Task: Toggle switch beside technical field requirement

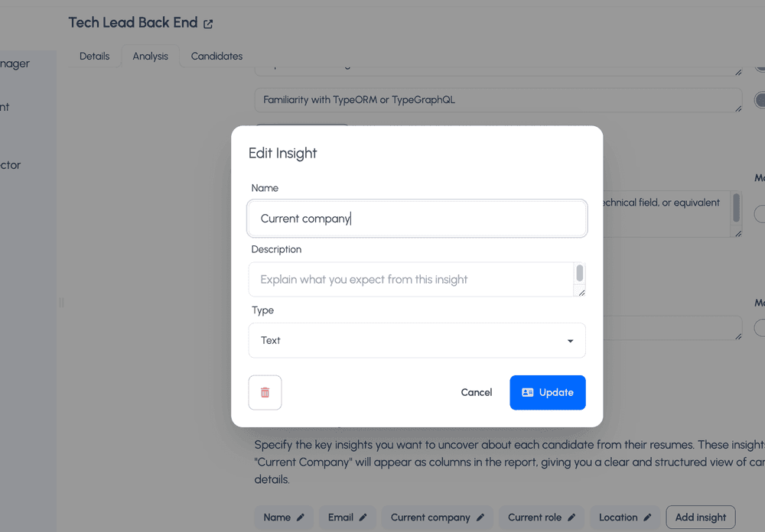Action: [760, 214]
